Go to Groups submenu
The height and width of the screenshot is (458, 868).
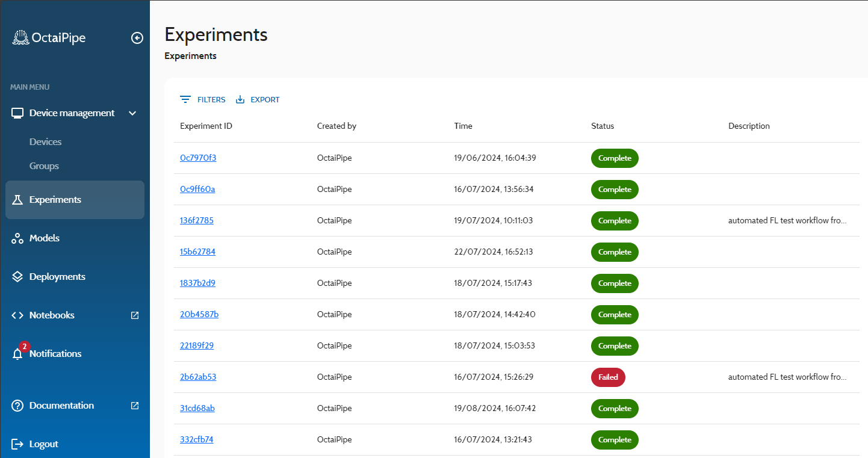44,166
